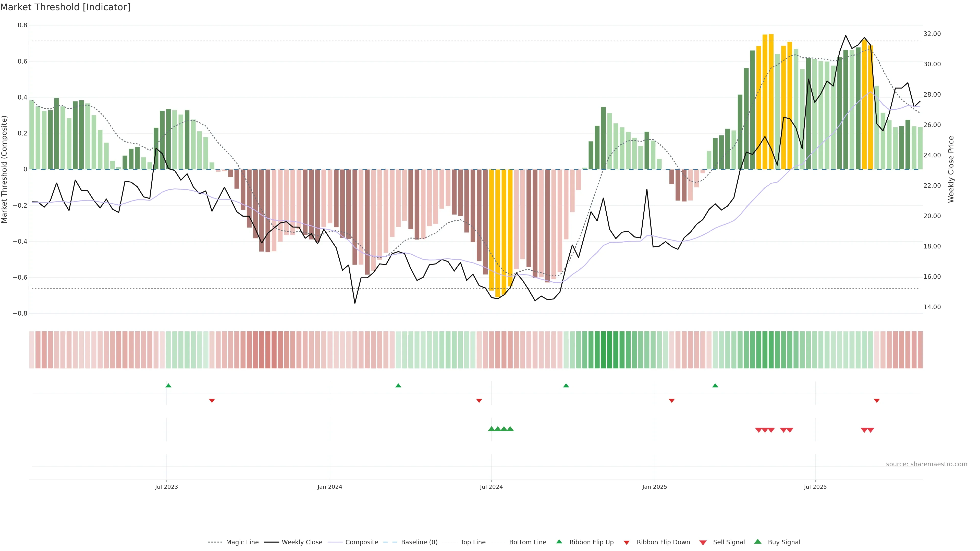Viewport: 980px width, 551px height.
Task: Click the Jul 2024 axis label
Action: point(491,487)
